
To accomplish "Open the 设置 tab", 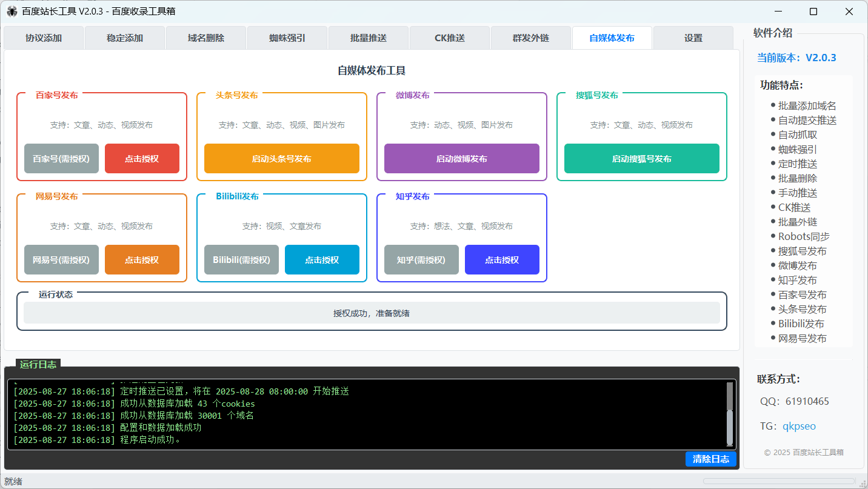I will pyautogui.click(x=693, y=38).
